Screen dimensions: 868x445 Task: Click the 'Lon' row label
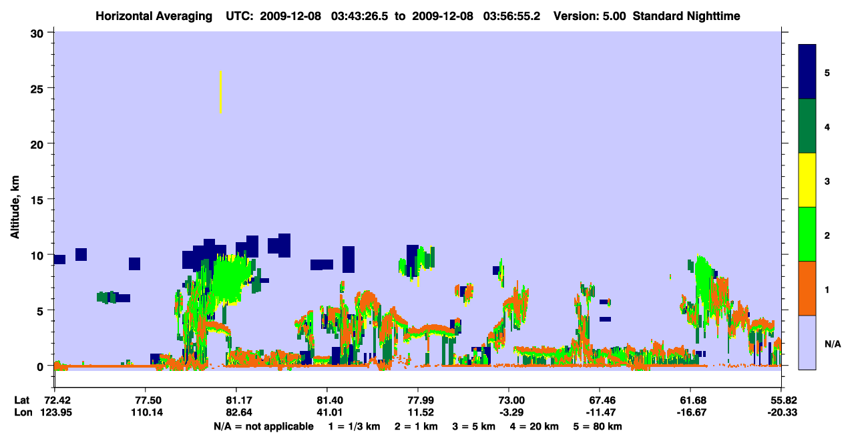click(x=22, y=412)
